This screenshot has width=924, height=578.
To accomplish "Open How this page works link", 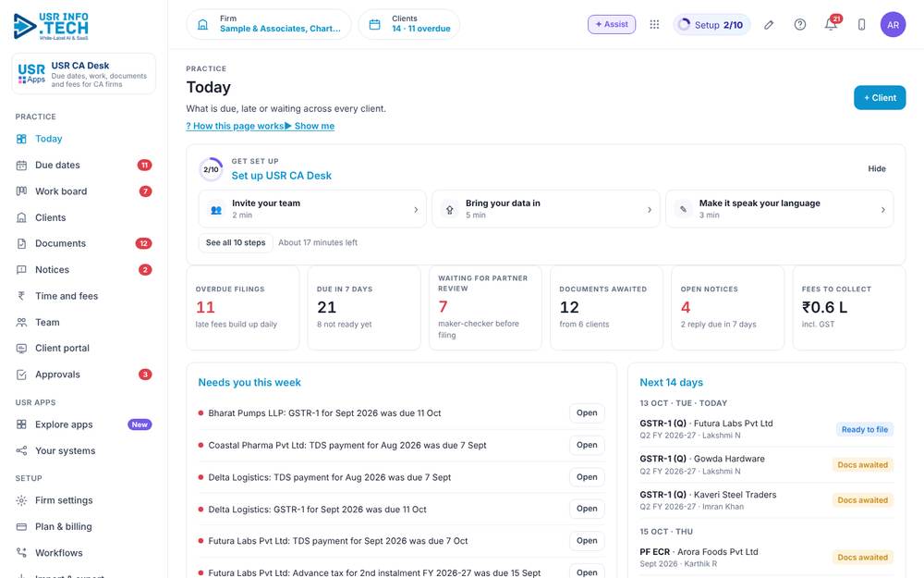I will pyautogui.click(x=235, y=126).
